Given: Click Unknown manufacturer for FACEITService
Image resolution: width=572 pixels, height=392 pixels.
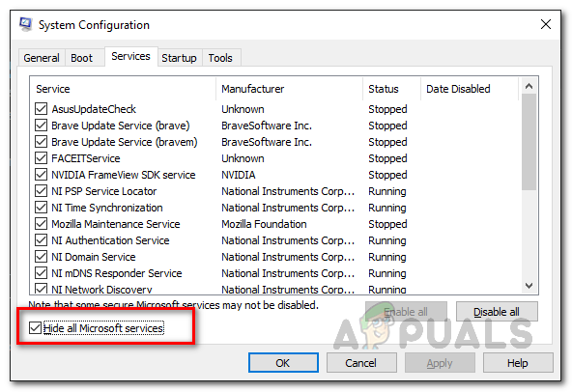Looking at the screenshot, I should (243, 158).
